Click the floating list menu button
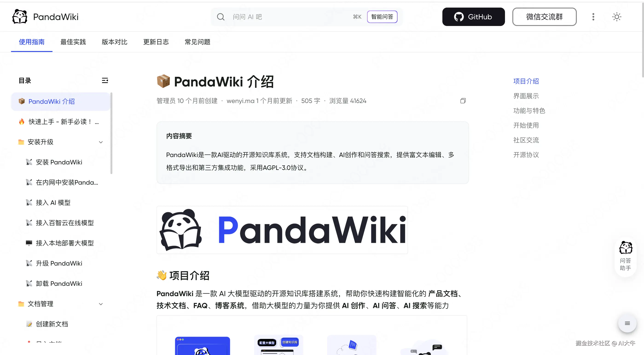644x355 pixels. pyautogui.click(x=627, y=323)
